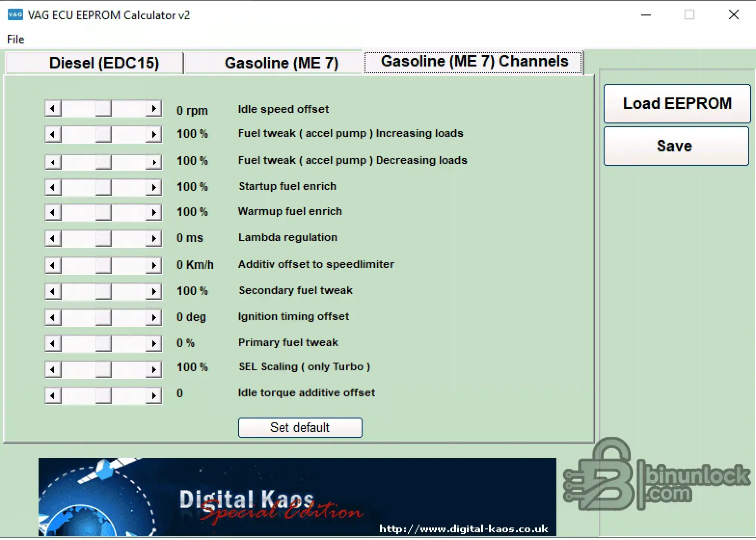The height and width of the screenshot is (540, 756).
Task: Increase Idle torque additive offset value
Action: 154,396
